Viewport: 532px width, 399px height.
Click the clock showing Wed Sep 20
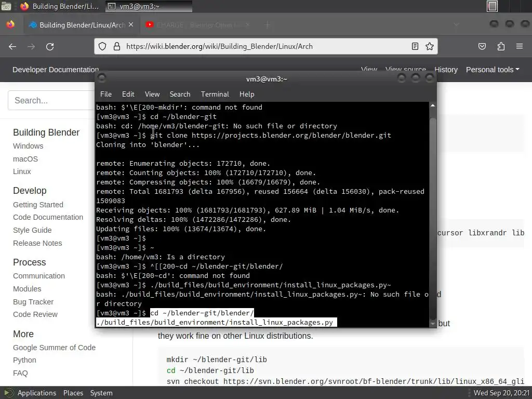pyautogui.click(x=501, y=393)
